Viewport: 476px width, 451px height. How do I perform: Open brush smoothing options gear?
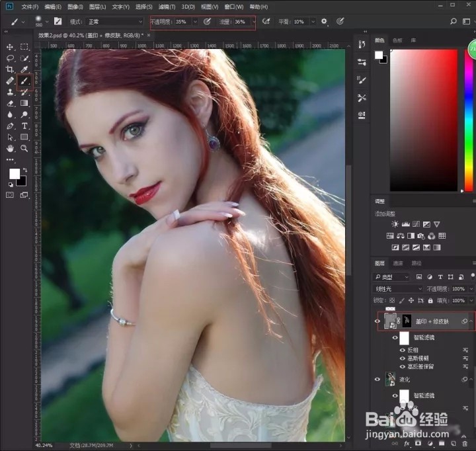(324, 21)
